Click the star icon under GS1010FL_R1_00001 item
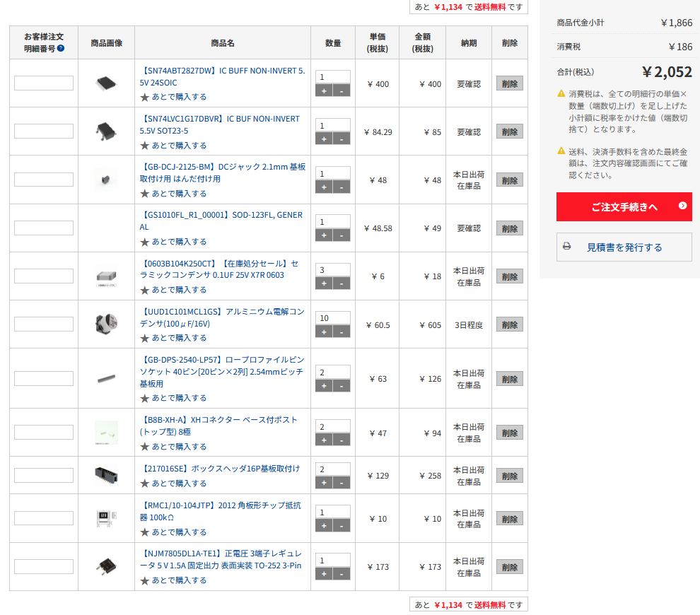The height and width of the screenshot is (615, 700). pyautogui.click(x=144, y=242)
